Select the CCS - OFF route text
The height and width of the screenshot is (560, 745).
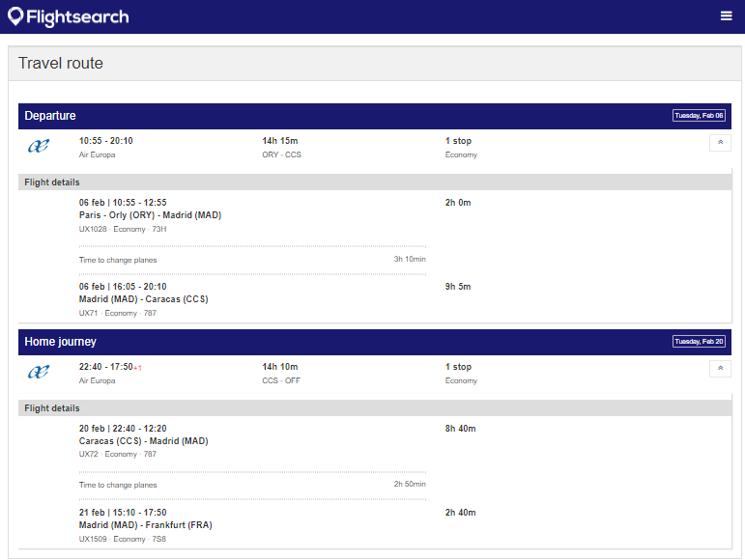tap(281, 380)
